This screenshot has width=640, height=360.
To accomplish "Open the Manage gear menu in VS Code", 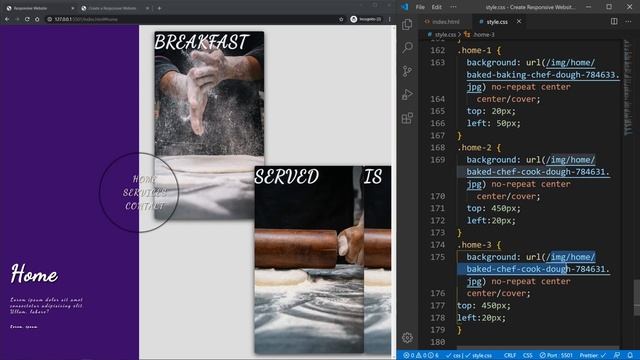I will (x=407, y=338).
